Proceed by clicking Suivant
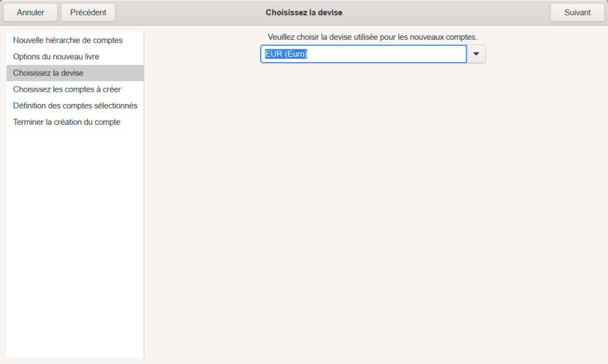This screenshot has width=608, height=364. pyautogui.click(x=577, y=12)
